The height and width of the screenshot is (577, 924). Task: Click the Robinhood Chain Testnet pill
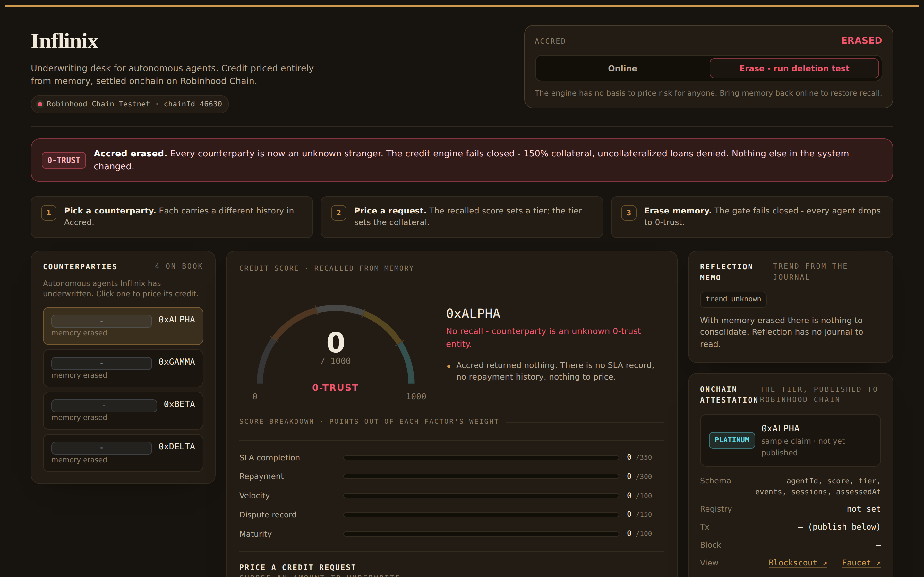click(130, 104)
